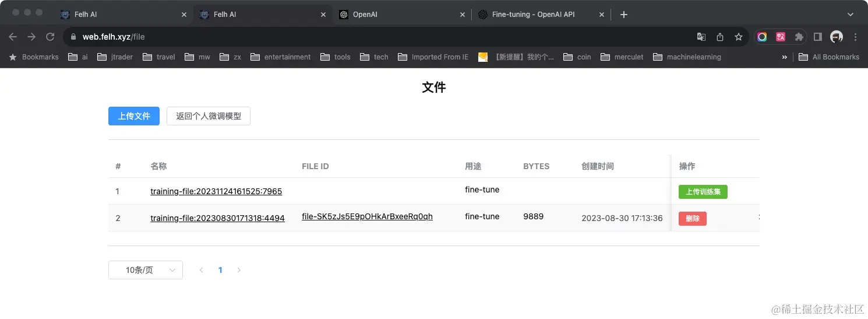The height and width of the screenshot is (319, 868).
Task: Close the Fine-tuning - OpenAI API tab
Action: click(602, 15)
